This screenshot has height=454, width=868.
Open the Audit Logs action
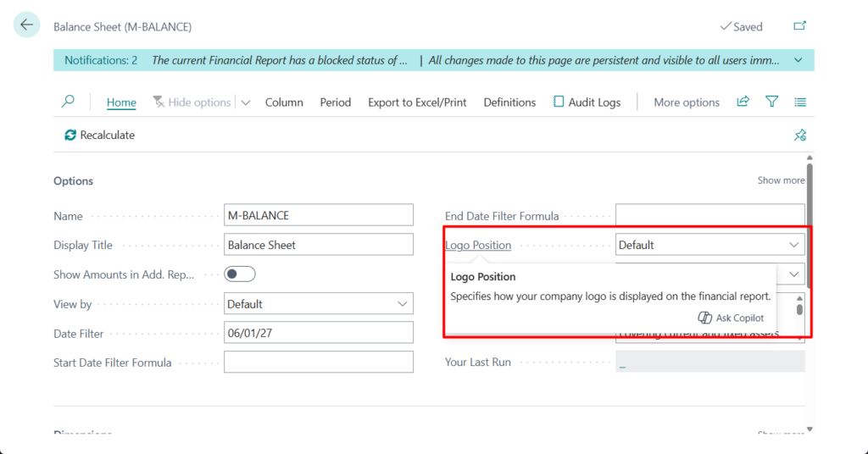(587, 102)
